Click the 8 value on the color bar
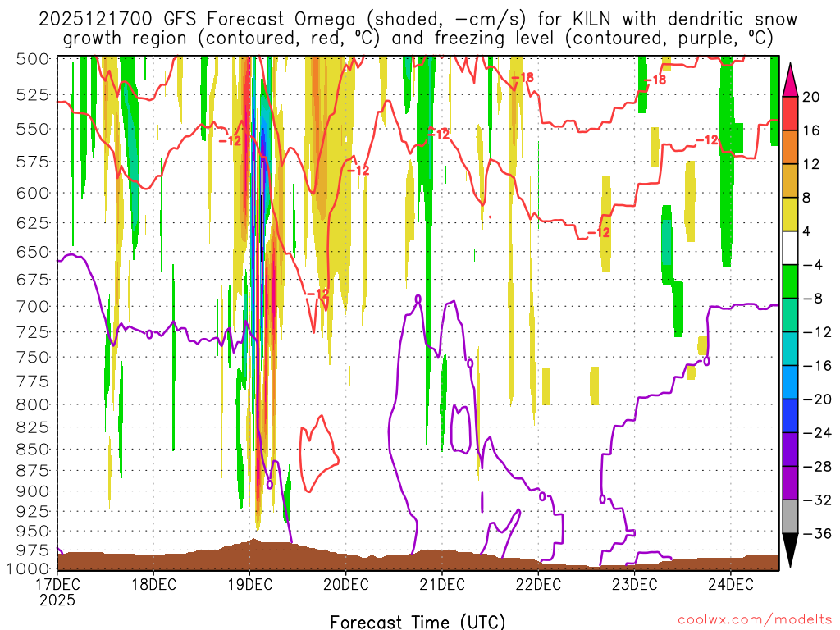Screen dimensions: 840x630 click(806, 198)
